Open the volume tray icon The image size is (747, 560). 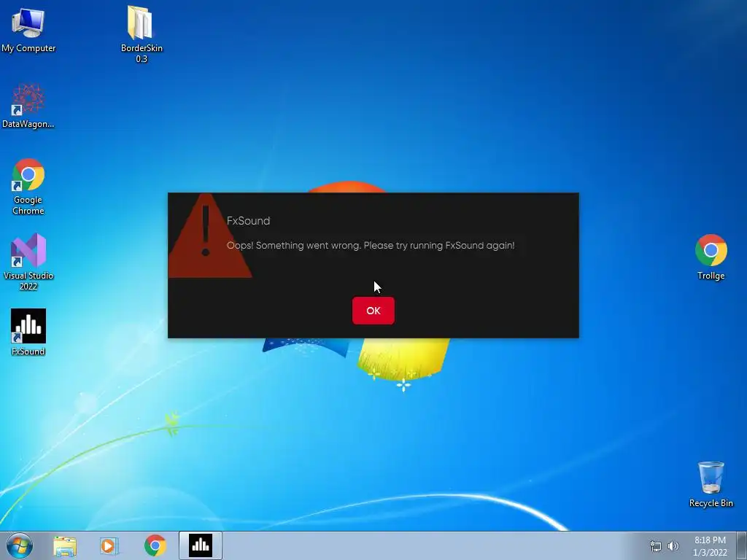tap(673, 546)
